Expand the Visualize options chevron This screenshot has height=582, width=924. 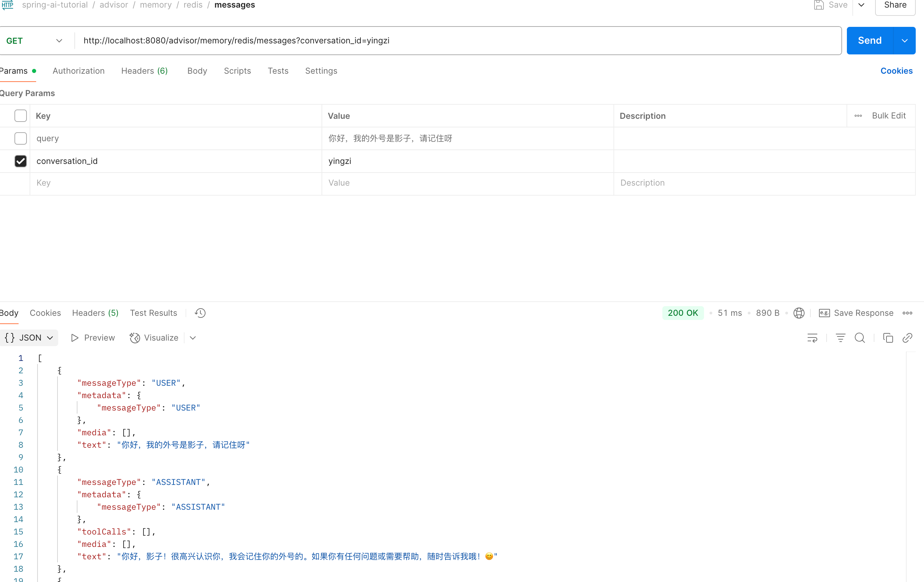tap(193, 338)
